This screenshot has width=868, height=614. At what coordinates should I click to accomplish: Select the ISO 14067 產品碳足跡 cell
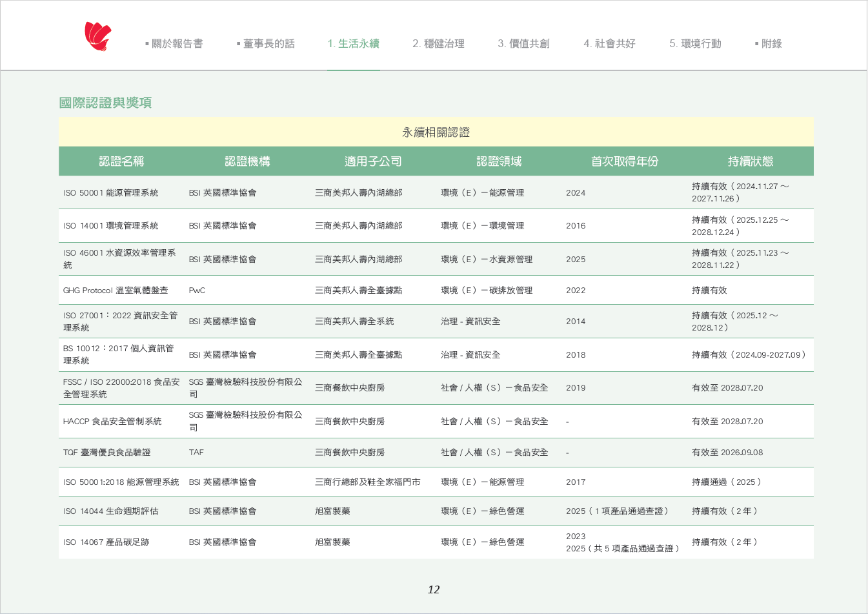(x=106, y=542)
